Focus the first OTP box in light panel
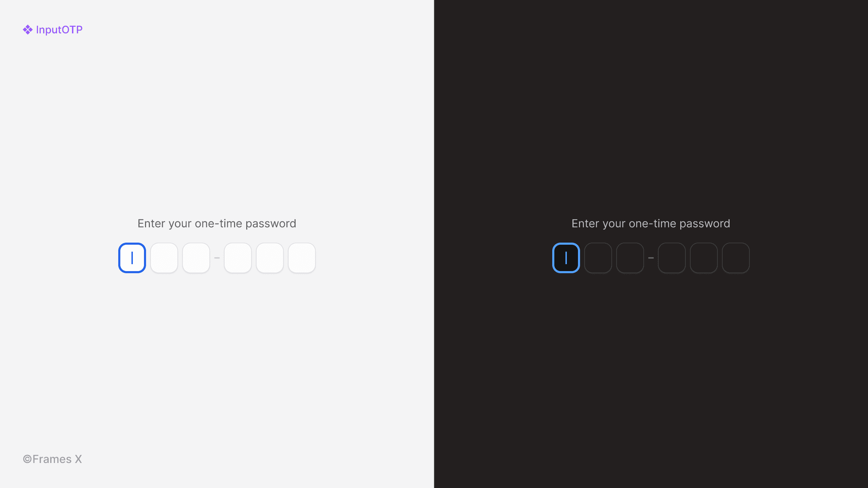This screenshot has height=488, width=868. click(x=132, y=258)
